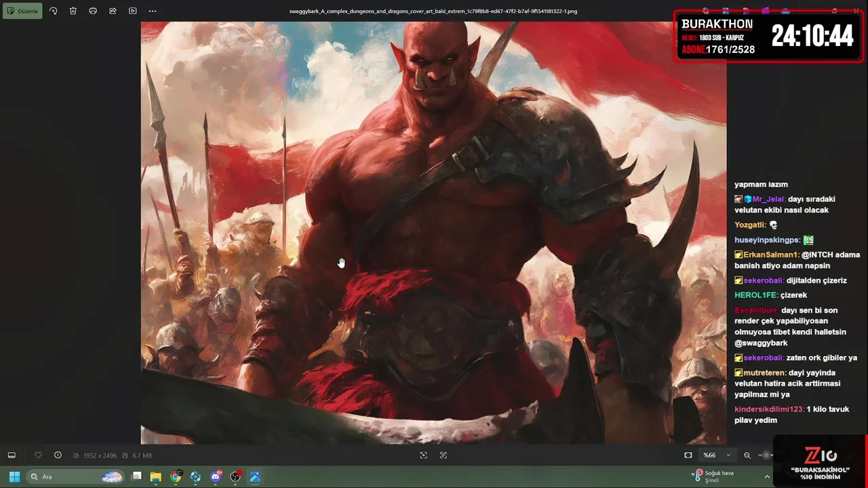
Task: Click the huseyinpskingps username in chat
Action: point(767,240)
